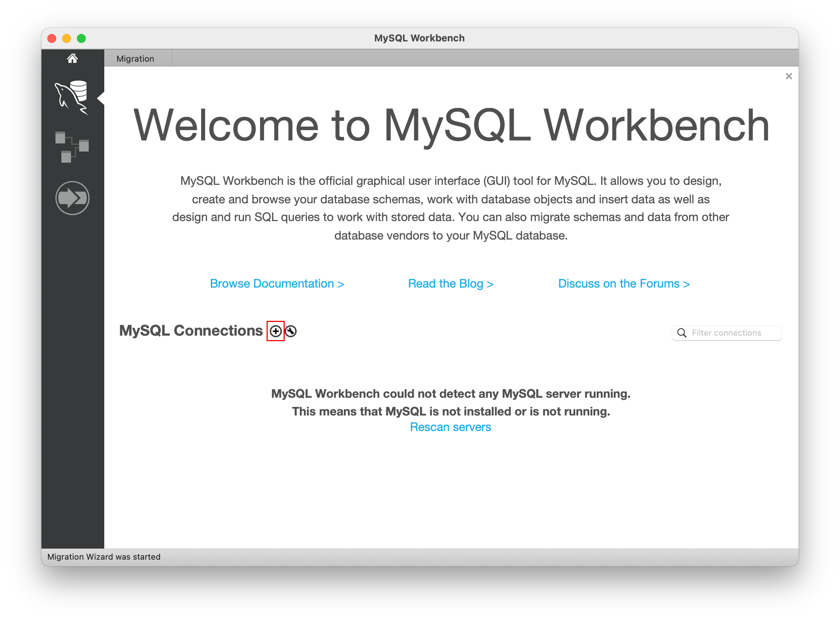840x621 pixels.
Task: Click the red close window button
Action: (52, 38)
